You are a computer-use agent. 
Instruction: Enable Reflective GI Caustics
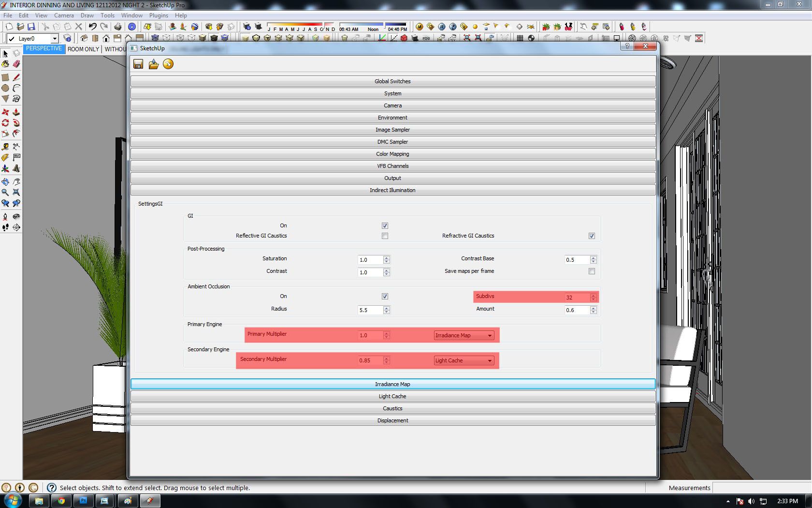pyautogui.click(x=385, y=236)
